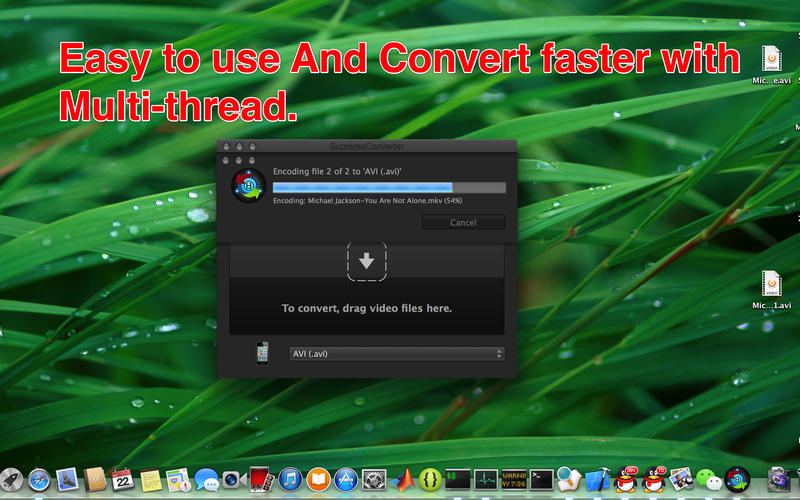Viewport: 800px width, 500px height.
Task: Click the 'Michael Jackson-You Are Not Alone.mkv' encoding label
Action: click(367, 201)
